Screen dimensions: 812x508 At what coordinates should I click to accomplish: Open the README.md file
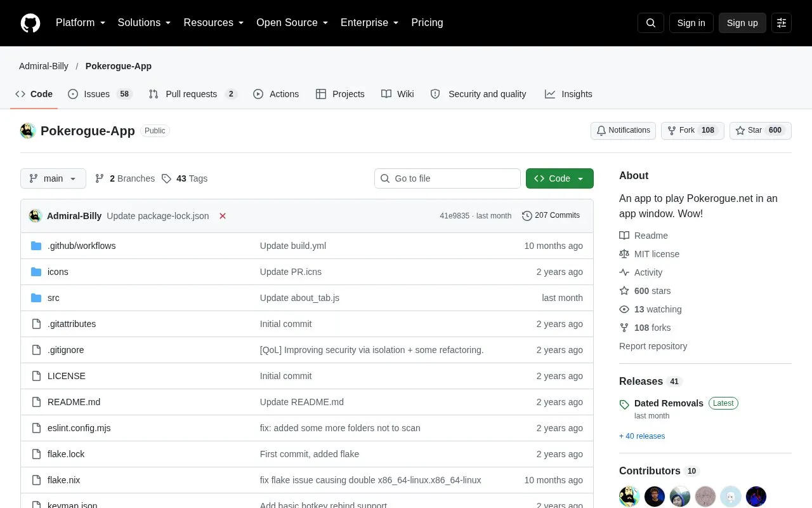[74, 402]
